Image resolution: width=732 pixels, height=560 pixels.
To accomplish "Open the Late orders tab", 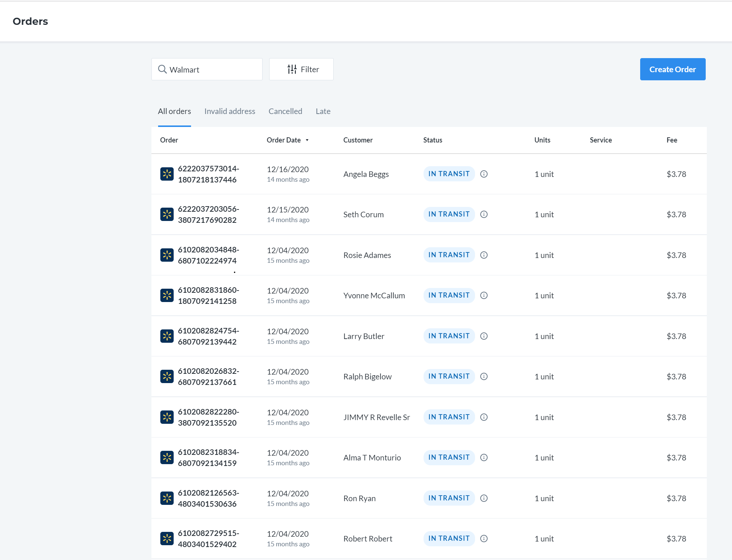I will tap(323, 111).
